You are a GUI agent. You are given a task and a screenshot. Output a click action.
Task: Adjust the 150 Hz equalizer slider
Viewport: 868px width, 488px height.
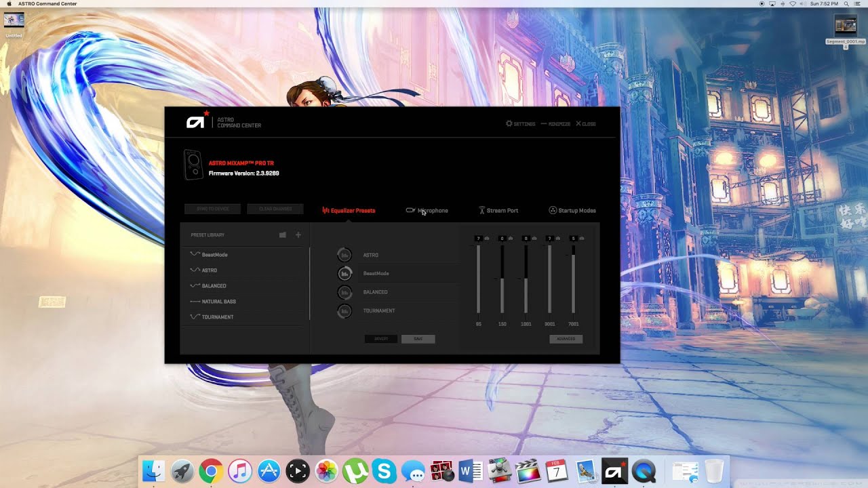[502, 279]
